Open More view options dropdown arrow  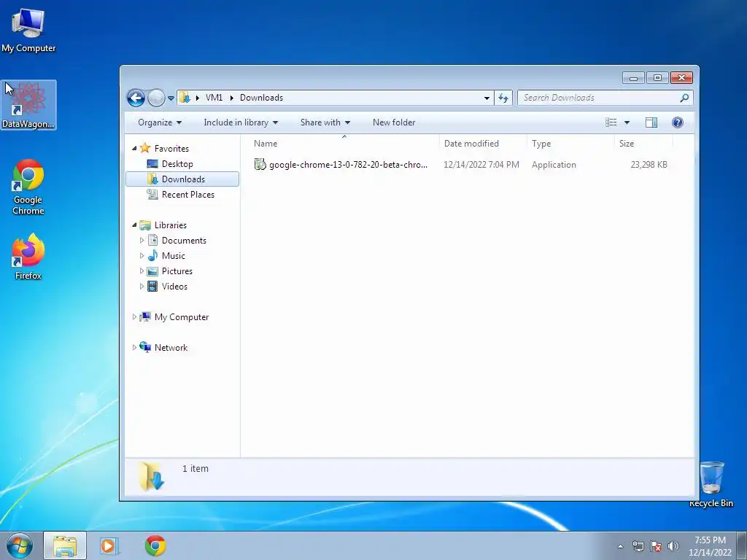[627, 122]
